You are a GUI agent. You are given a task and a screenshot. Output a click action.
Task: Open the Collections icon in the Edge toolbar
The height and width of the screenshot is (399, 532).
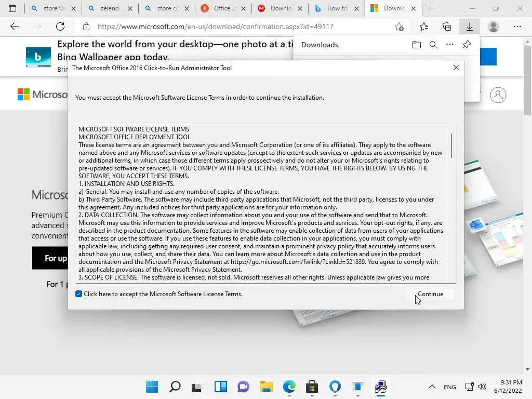447,26
